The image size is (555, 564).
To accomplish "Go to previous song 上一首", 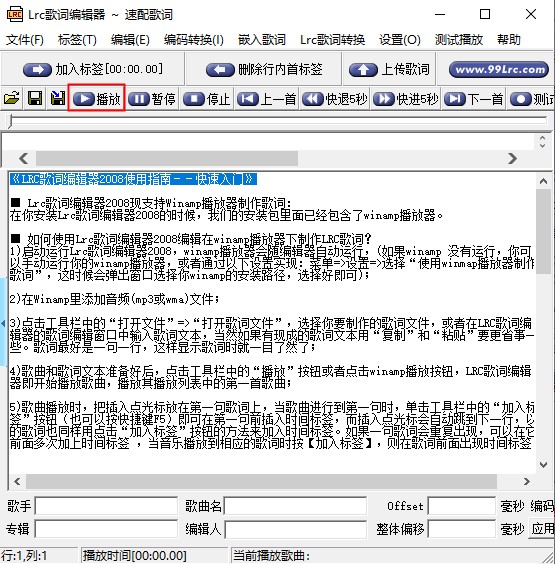I will click(267, 99).
